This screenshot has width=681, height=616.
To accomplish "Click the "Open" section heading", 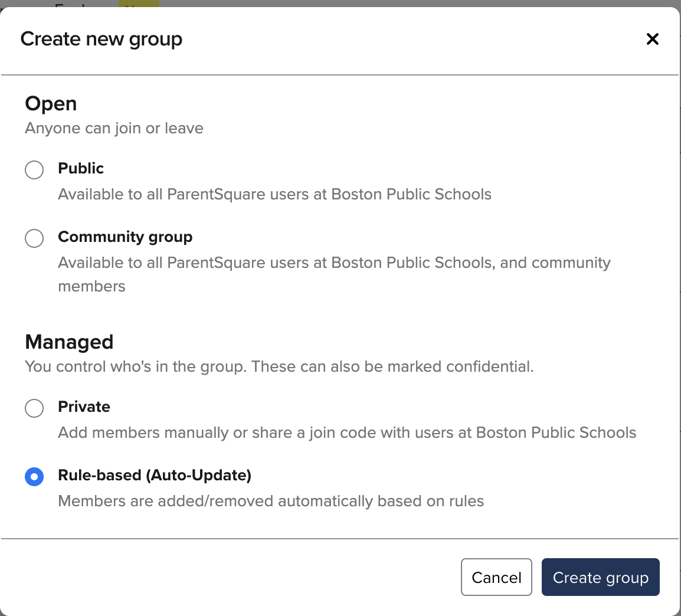I will [51, 104].
